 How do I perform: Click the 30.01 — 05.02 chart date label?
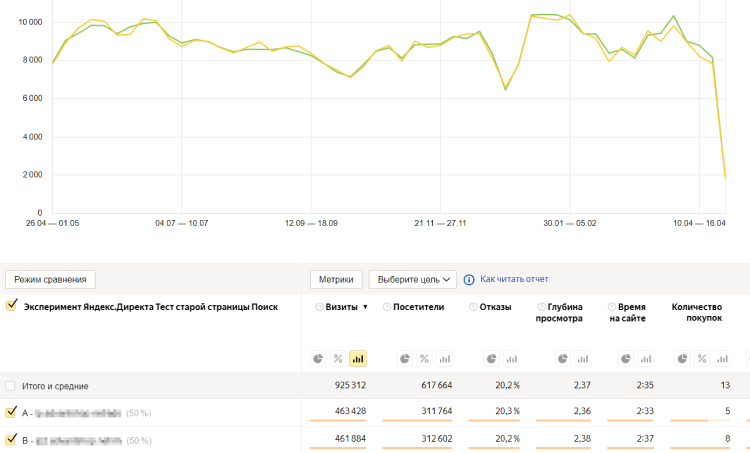(x=570, y=223)
